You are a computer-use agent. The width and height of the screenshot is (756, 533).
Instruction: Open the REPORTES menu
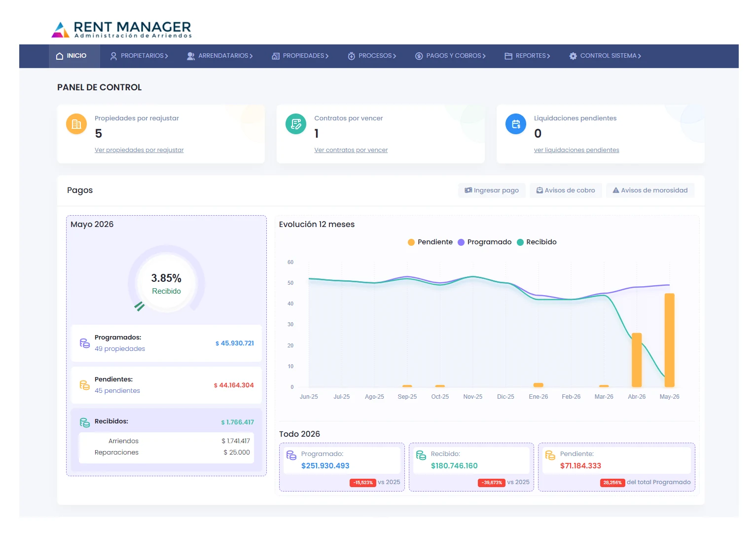(527, 56)
